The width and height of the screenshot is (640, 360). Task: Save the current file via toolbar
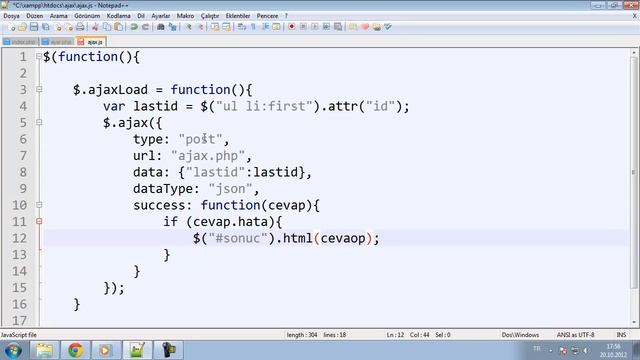click(34, 27)
